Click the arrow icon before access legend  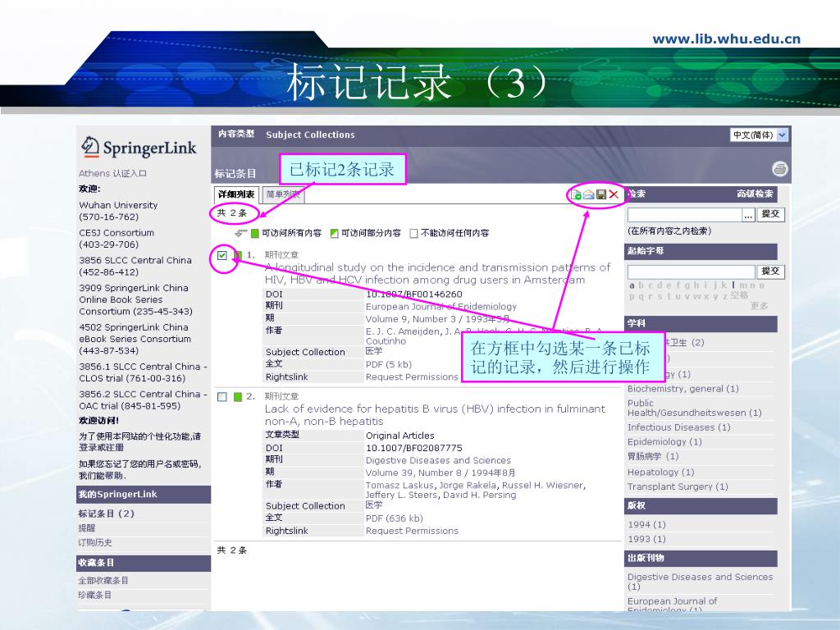coord(240,233)
